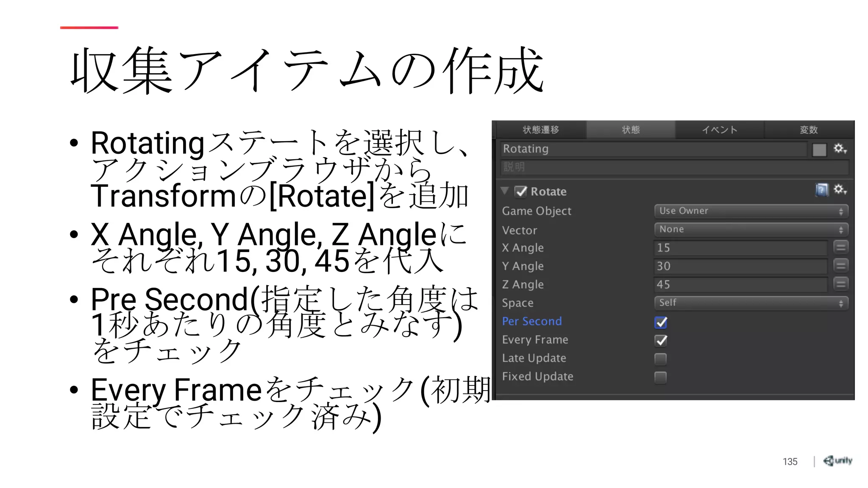This screenshot has height=488, width=868.
Task: Enable the Fixed Update checkbox
Action: coord(660,377)
